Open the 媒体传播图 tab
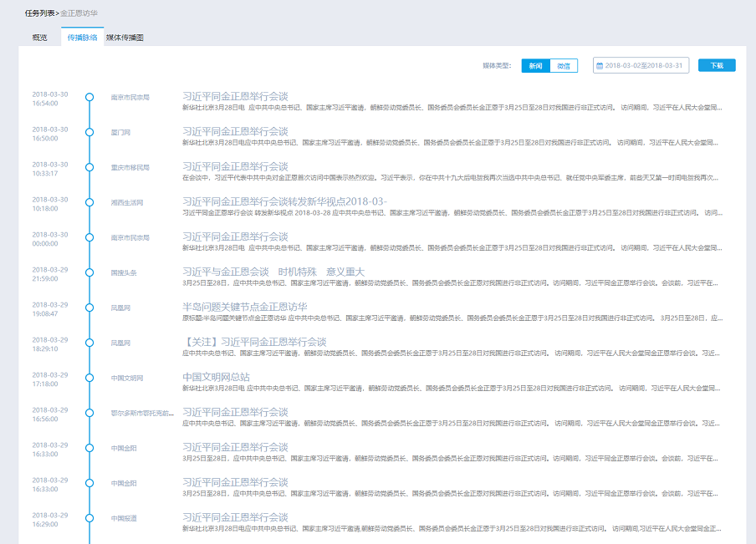The height and width of the screenshot is (544, 756). point(125,38)
